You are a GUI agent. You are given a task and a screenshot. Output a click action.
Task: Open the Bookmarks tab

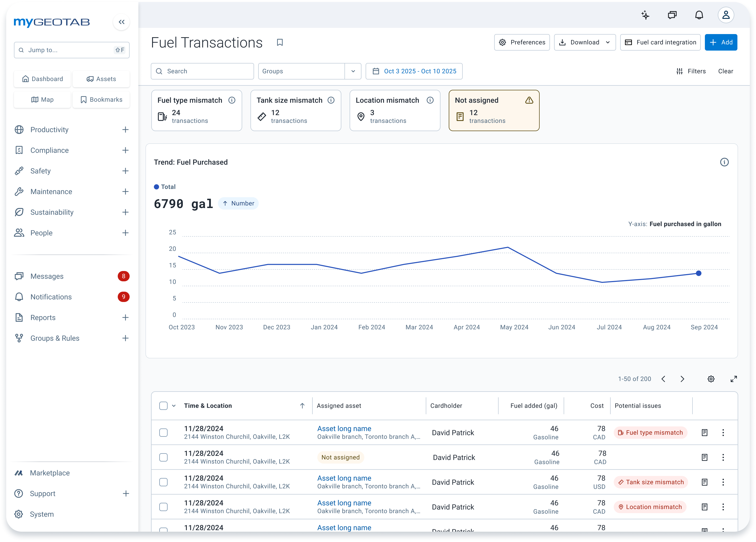[101, 100]
